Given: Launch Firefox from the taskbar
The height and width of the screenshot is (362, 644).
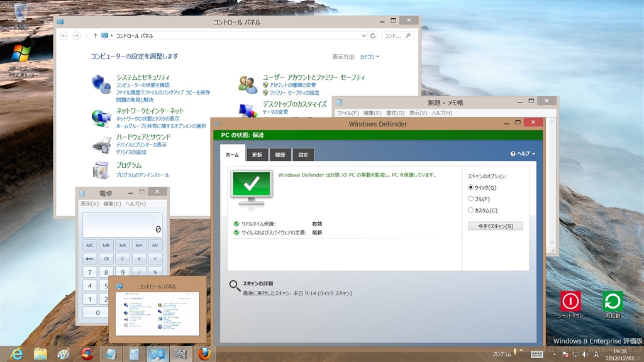Looking at the screenshot, I should [204, 354].
